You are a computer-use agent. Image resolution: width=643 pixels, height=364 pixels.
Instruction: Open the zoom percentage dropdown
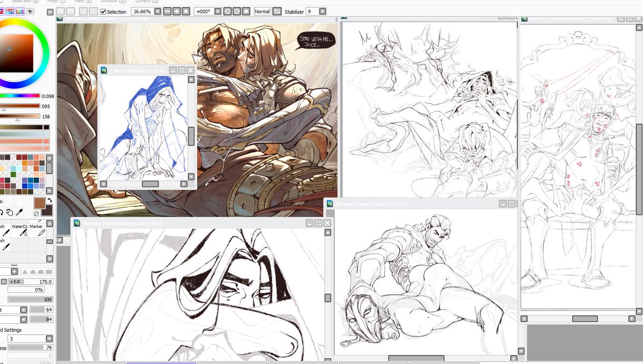(x=157, y=11)
